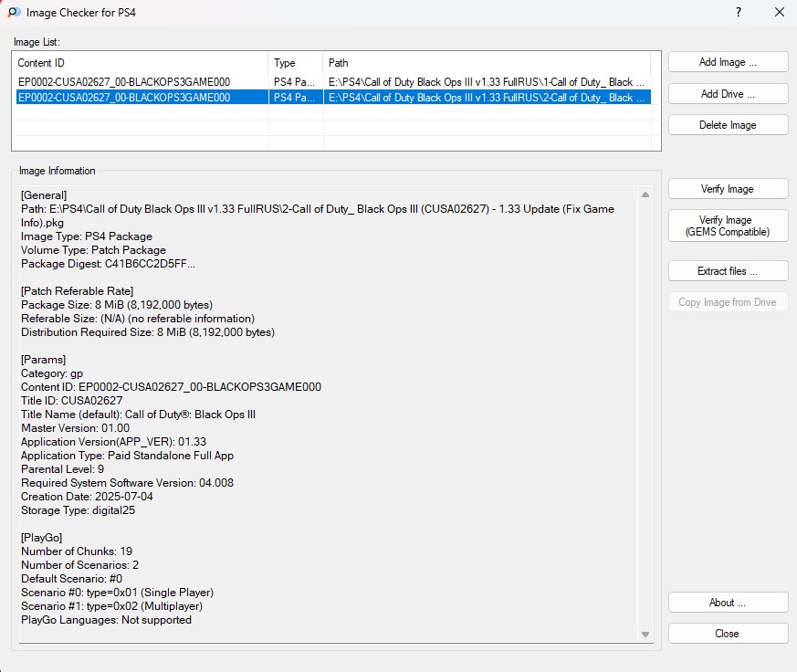Click the [PlayGo] section heading
The image size is (797, 672).
point(42,538)
